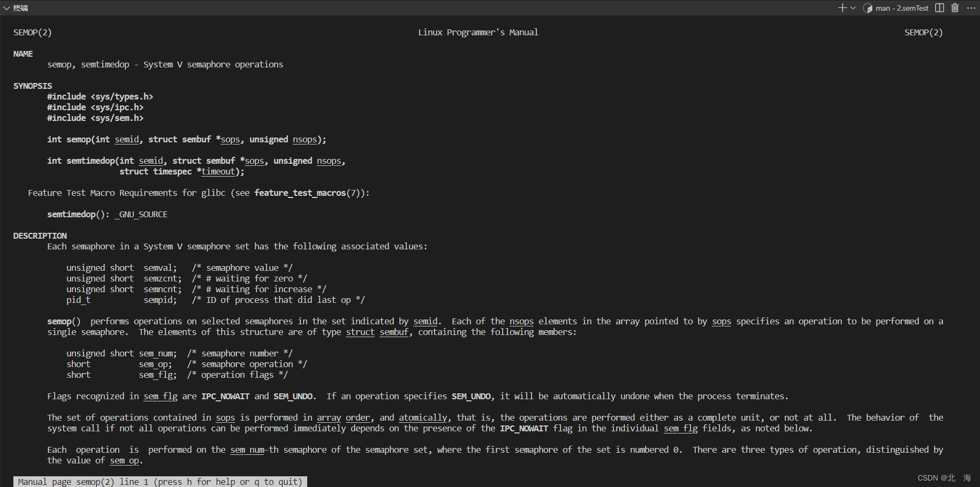Click 'semtimedop():' before _GNU_SOURCE
The height and width of the screenshot is (487, 980).
tap(78, 215)
